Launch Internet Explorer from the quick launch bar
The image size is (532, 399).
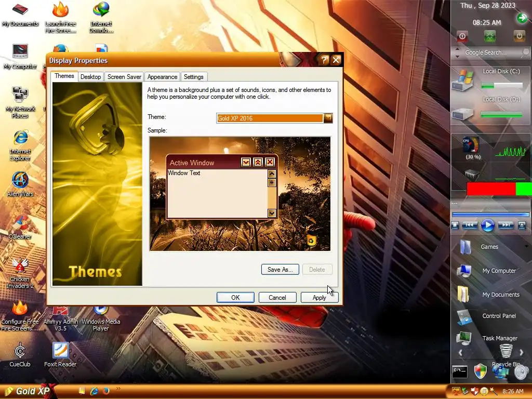pos(94,391)
